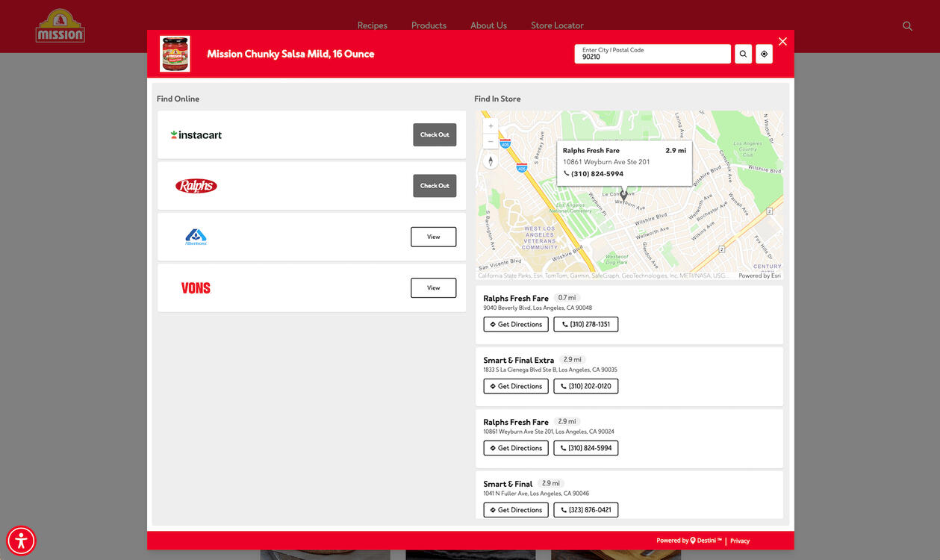Select Smart & Final Extra store name

tap(519, 360)
